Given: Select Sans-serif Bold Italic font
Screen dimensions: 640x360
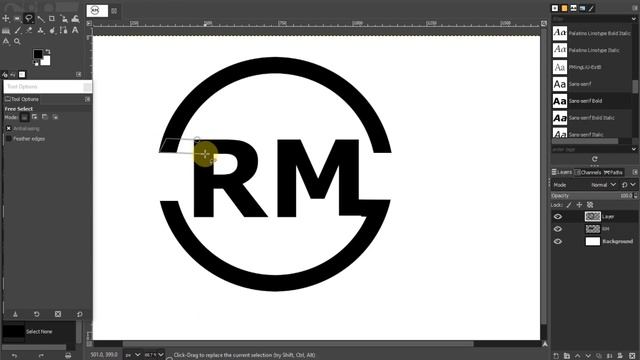Looking at the screenshot, I should [592, 118].
